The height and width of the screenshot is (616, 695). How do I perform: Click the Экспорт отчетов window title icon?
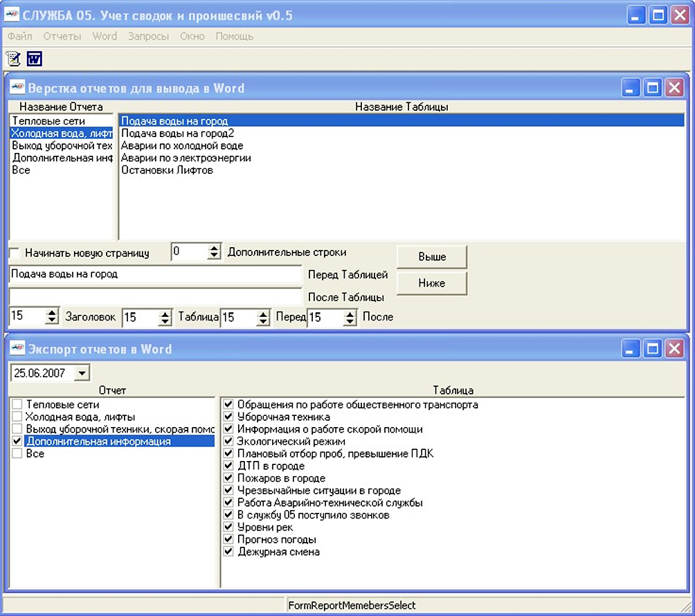click(x=17, y=348)
